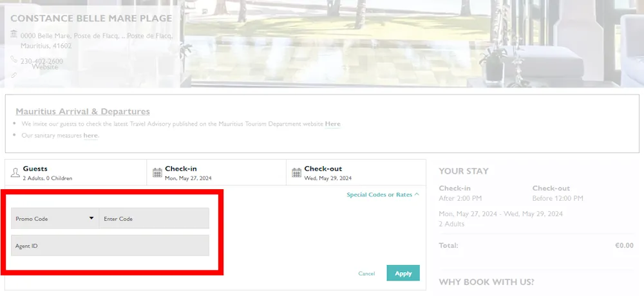Click the Agent ID input field

110,246
